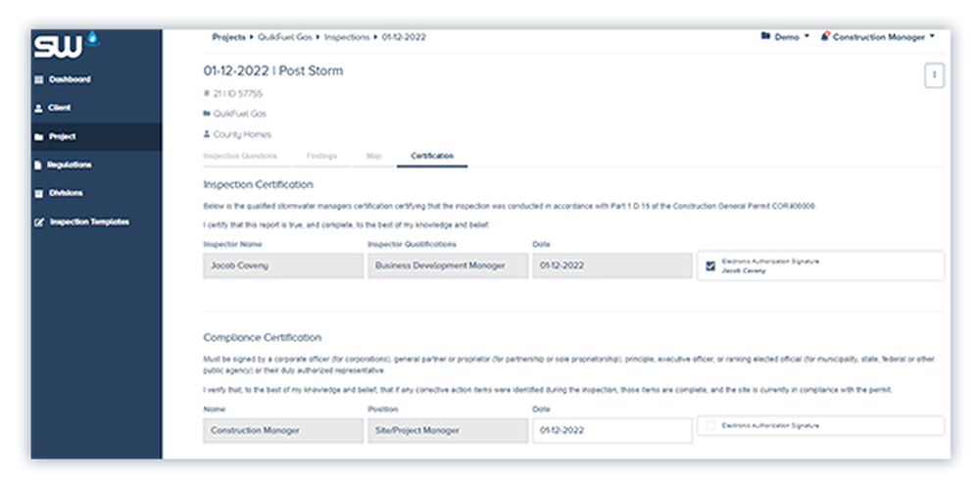Click the Compliance Certification Date field
The image size is (980, 490).
coord(612,430)
